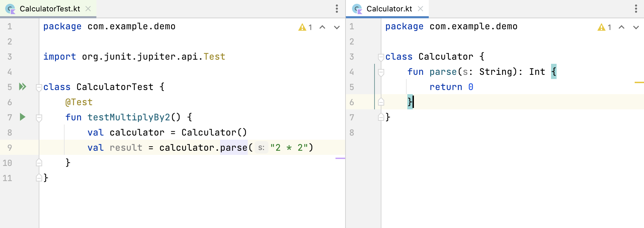The width and height of the screenshot is (644, 228).
Task: Close the CalculatorTest.kt tab
Action: [88, 9]
